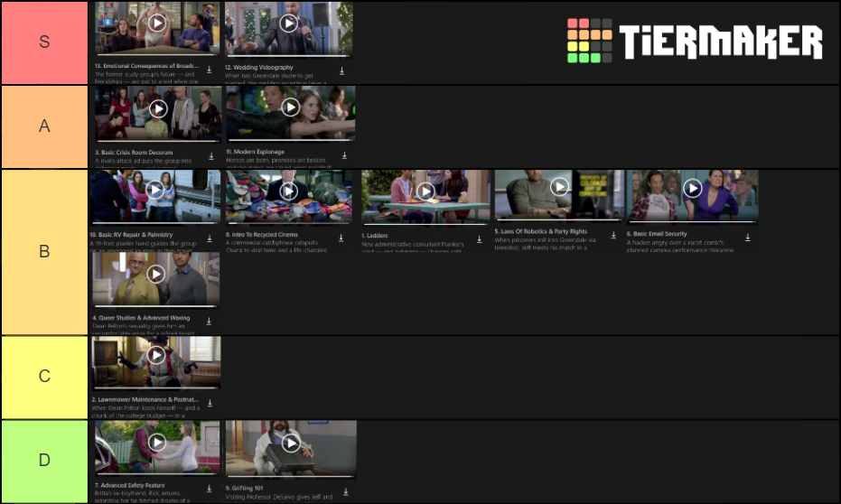
Task: Seek on progress bar under Grifting 101 thumbnail
Action: (291, 476)
